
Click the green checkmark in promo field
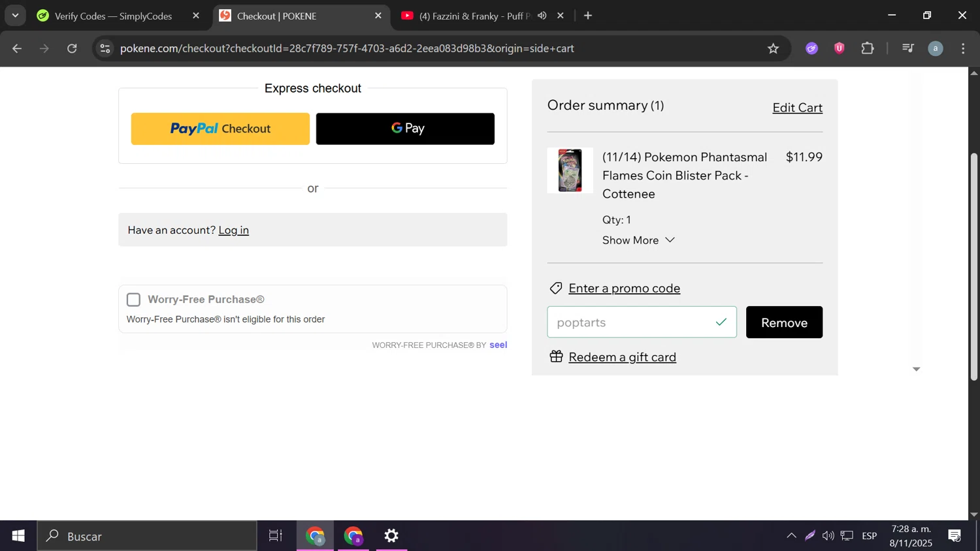pyautogui.click(x=721, y=322)
